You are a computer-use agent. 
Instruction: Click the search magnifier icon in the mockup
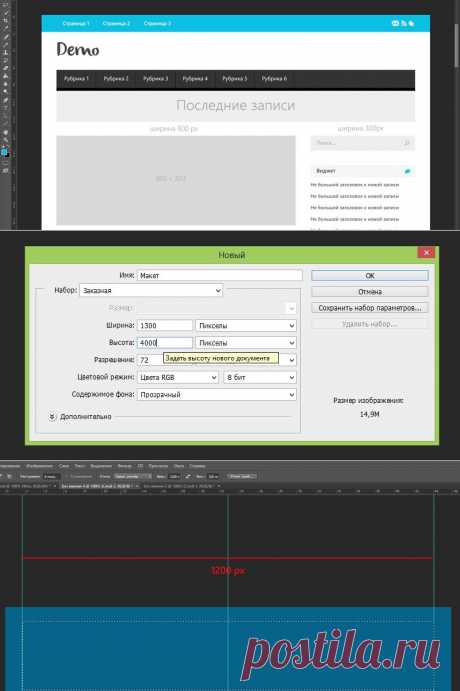pyautogui.click(x=407, y=143)
